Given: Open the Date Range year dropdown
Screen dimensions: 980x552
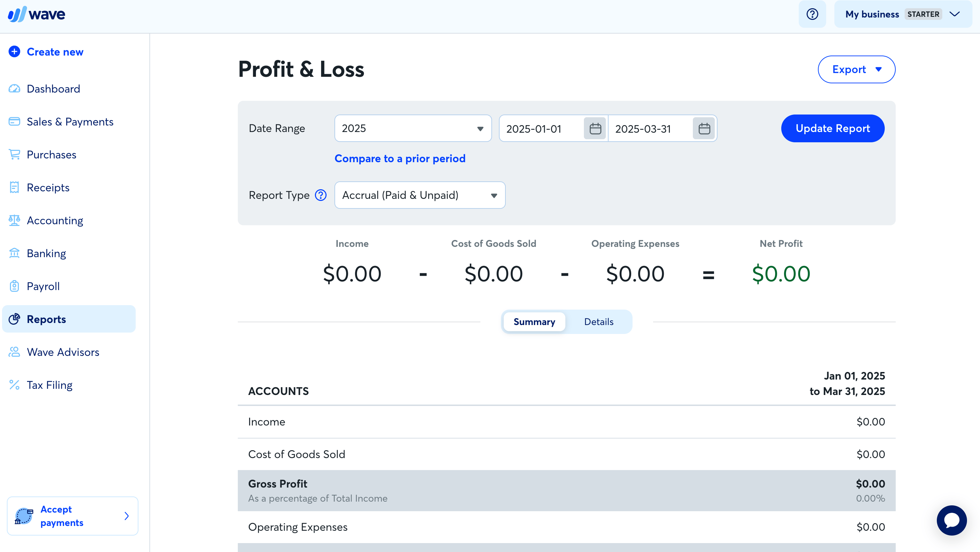Looking at the screenshot, I should pos(413,128).
